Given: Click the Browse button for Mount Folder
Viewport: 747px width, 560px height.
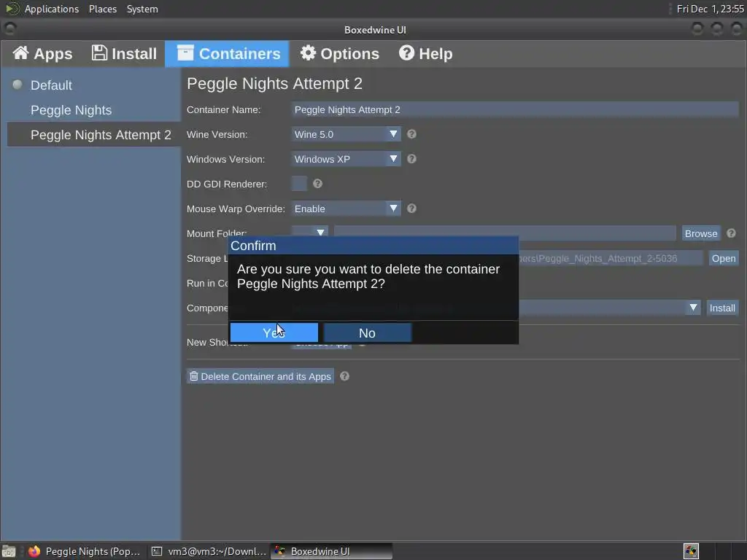Looking at the screenshot, I should point(701,233).
